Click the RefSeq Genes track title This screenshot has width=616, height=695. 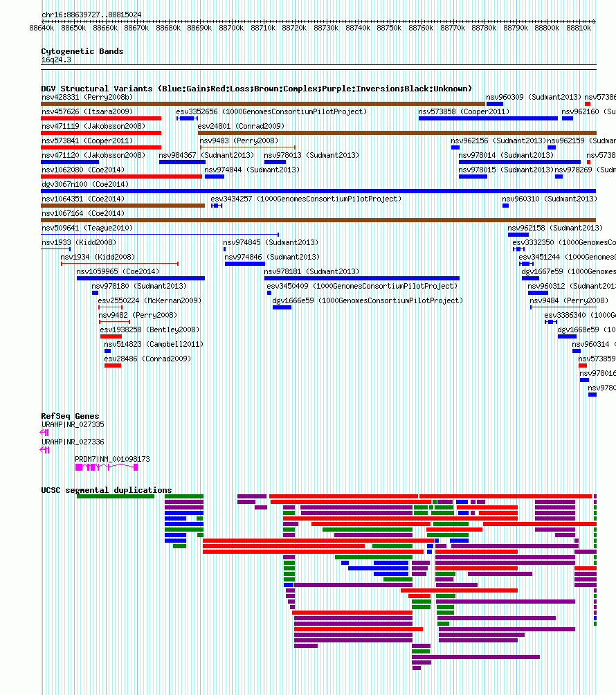(x=70, y=416)
